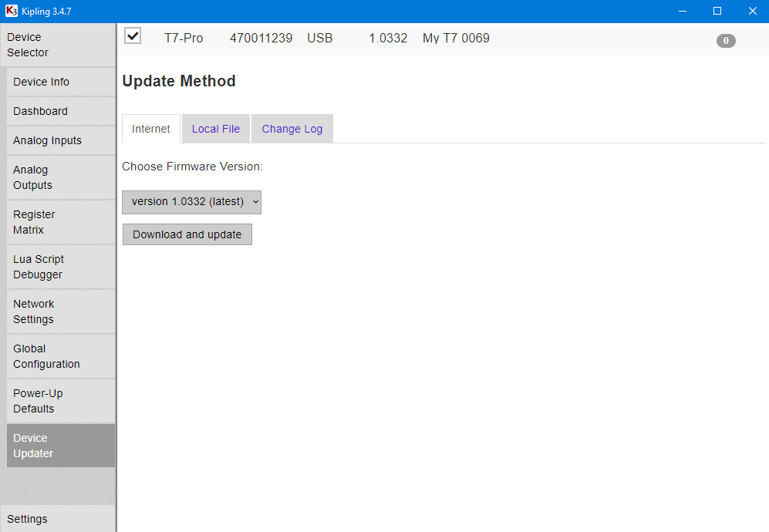Click the Kipling logo in the title bar
Image resolution: width=769 pixels, height=532 pixels.
click(11, 11)
